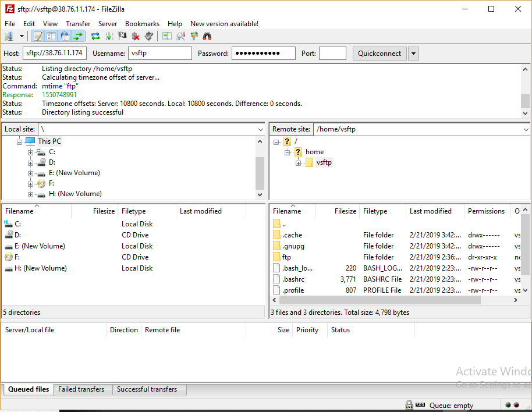Sort remote list by Permissions column

point(486,211)
